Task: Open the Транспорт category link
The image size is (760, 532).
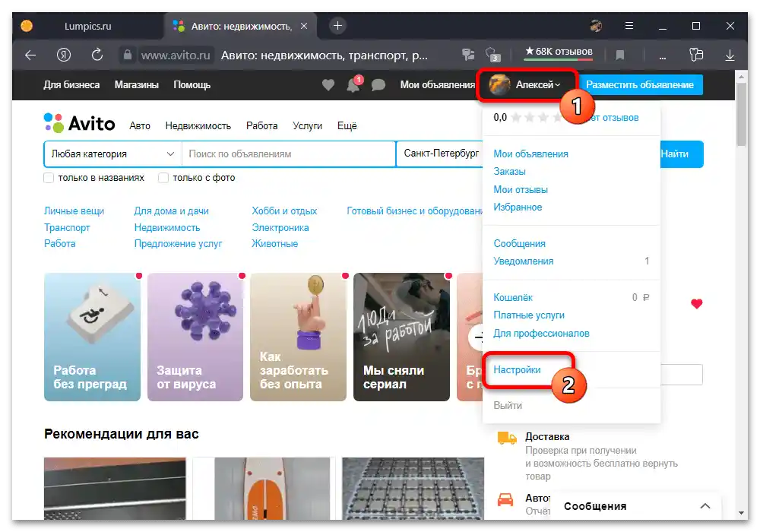Action: click(x=67, y=228)
